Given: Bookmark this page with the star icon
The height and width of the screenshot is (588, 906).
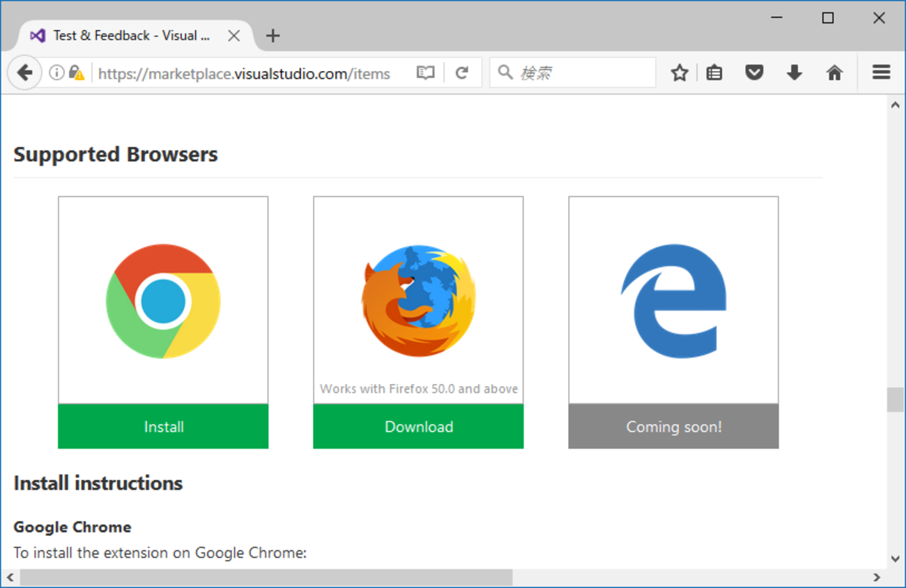Looking at the screenshot, I should [679, 72].
